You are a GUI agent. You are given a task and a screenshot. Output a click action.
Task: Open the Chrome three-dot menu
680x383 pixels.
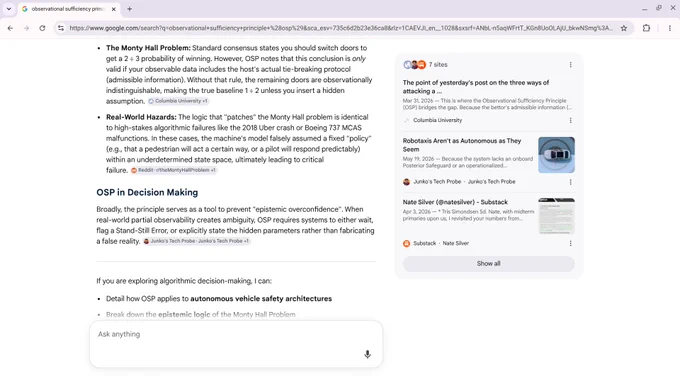pyautogui.click(x=670, y=28)
